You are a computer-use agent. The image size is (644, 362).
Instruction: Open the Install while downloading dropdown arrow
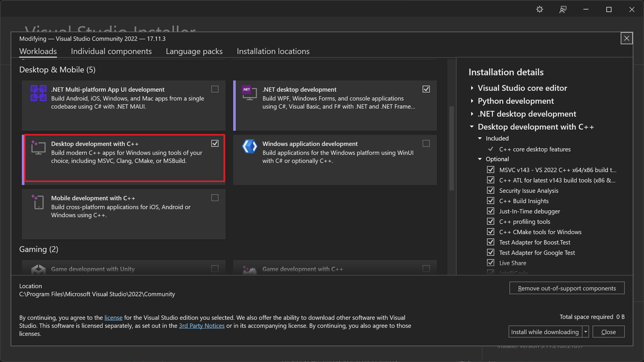tap(586, 331)
